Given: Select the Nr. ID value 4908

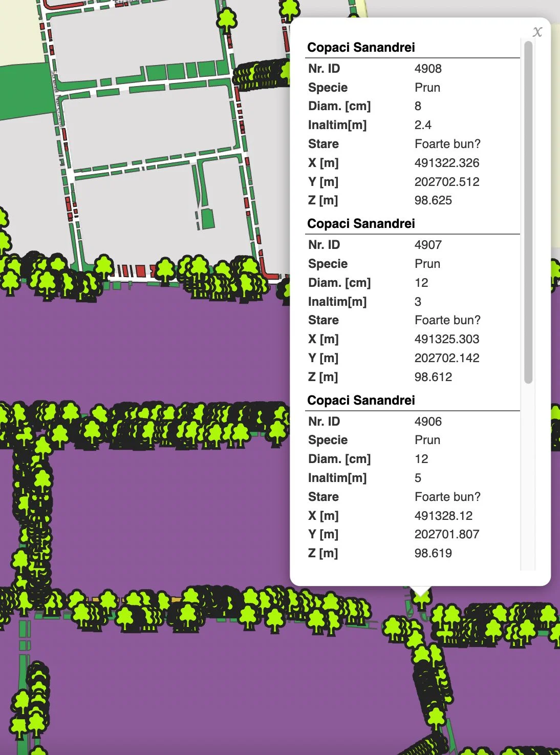Looking at the screenshot, I should [x=428, y=69].
